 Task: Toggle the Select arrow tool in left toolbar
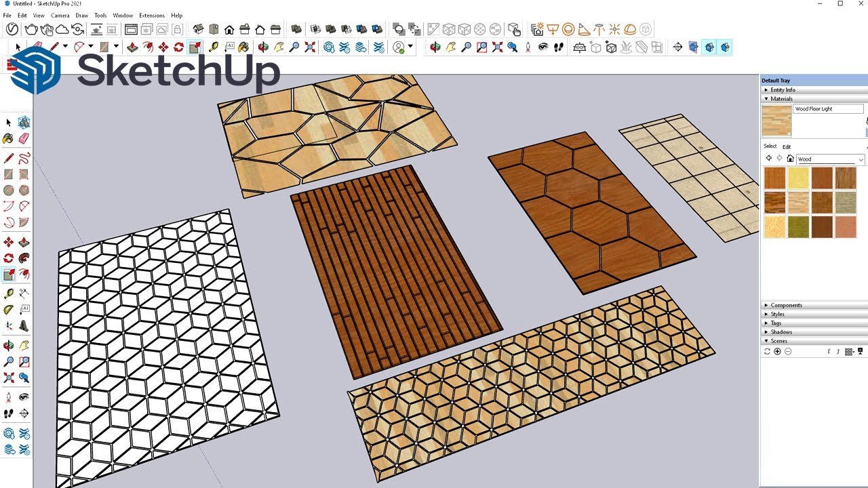tap(9, 122)
